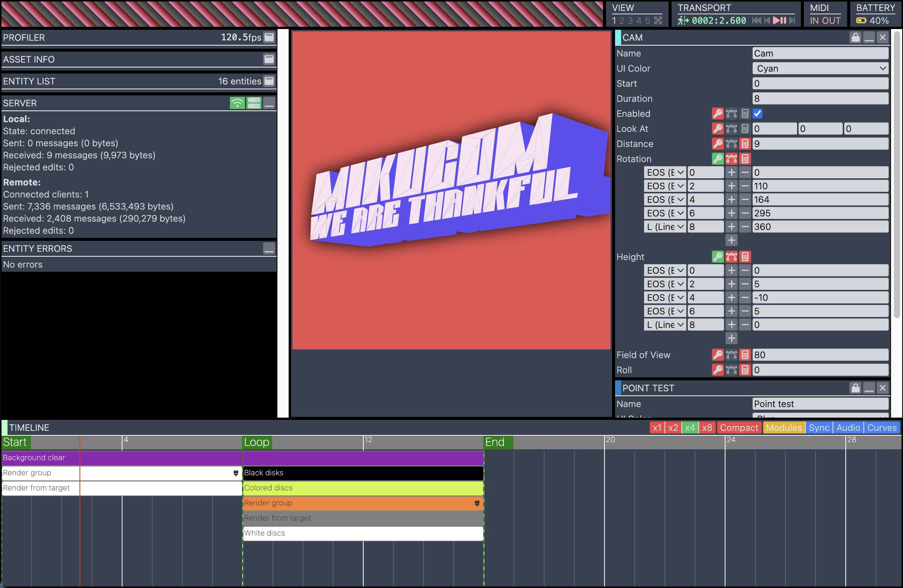The width and height of the screenshot is (903, 588).
Task: Uncheck the Enabled checkbox
Action: [x=758, y=113]
